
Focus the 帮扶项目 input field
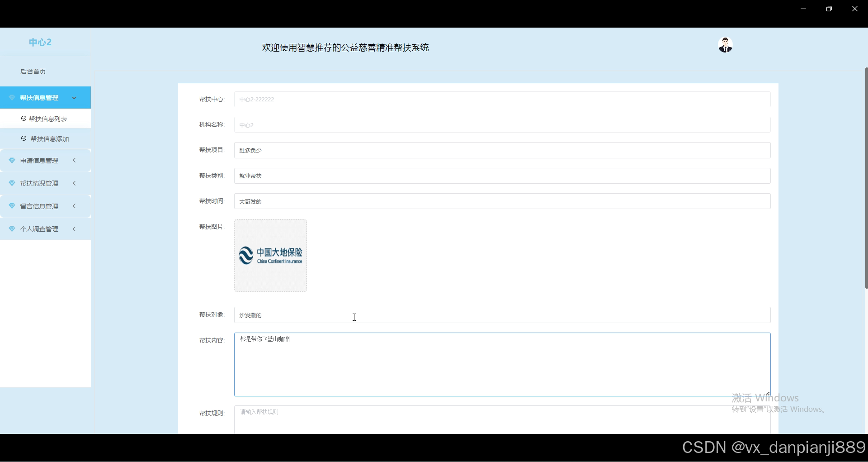[x=502, y=150]
